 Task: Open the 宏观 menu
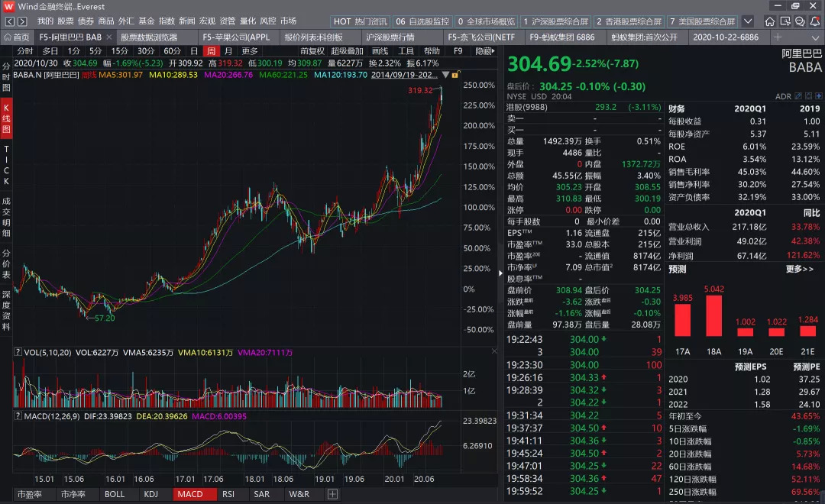[x=207, y=21]
